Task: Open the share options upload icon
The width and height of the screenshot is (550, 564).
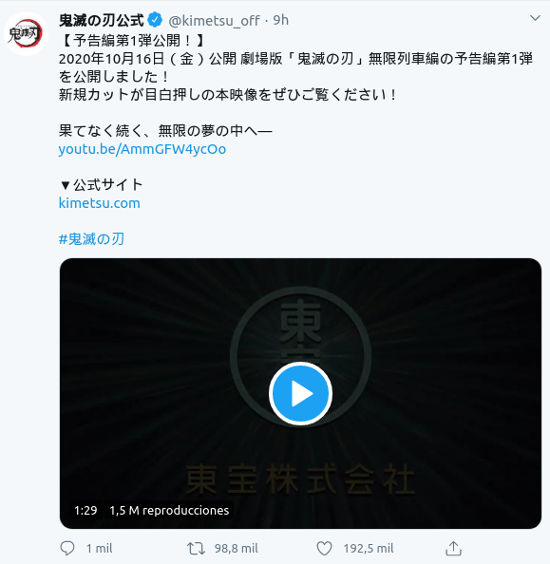Action: [453, 548]
